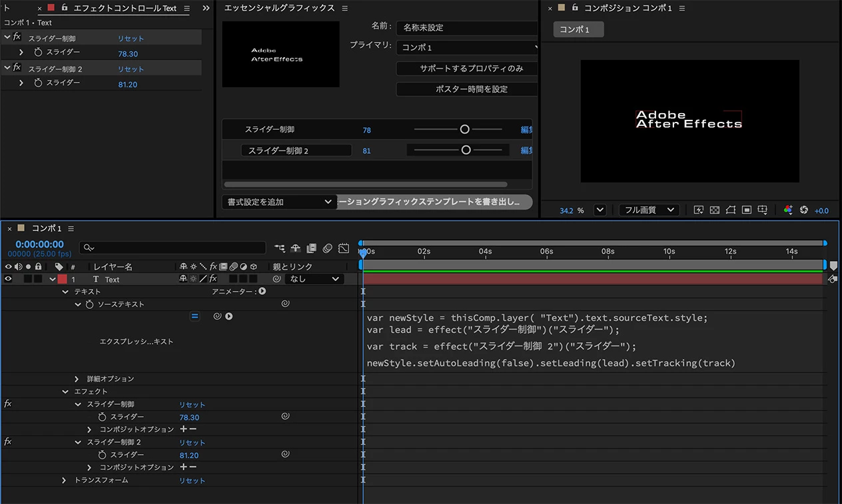Screen dimensions: 842x504
Task: Open the show channel RGB color icon
Action: [x=788, y=210]
